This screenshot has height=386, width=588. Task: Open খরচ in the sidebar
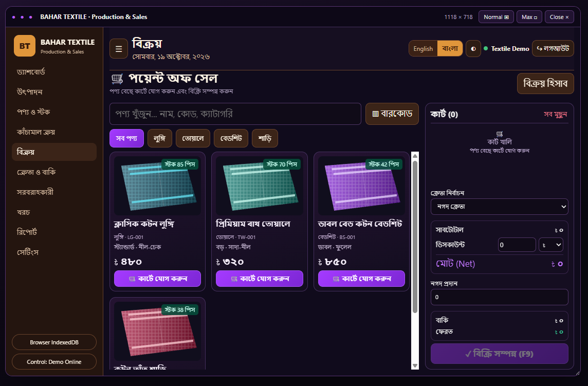(x=54, y=212)
